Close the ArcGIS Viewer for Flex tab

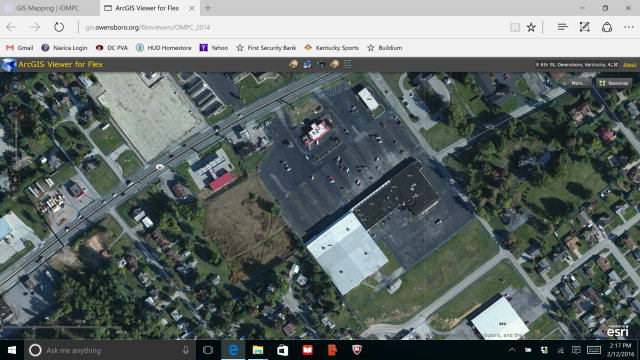point(191,8)
